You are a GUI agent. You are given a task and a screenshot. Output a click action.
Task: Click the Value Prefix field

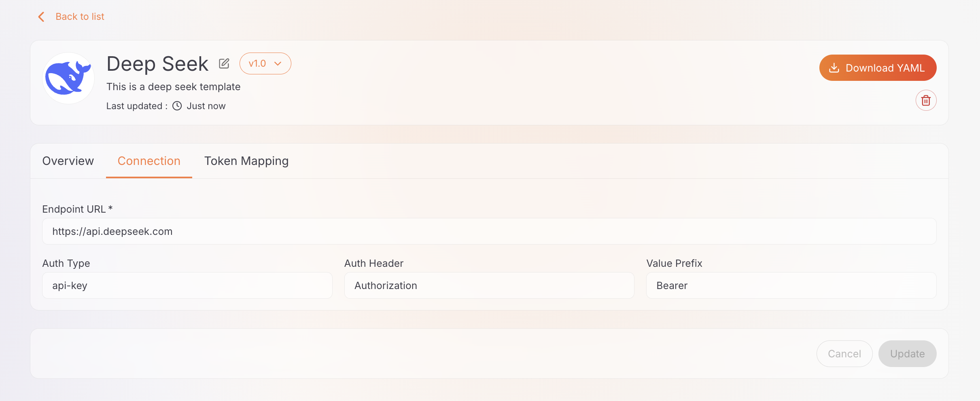click(791, 285)
